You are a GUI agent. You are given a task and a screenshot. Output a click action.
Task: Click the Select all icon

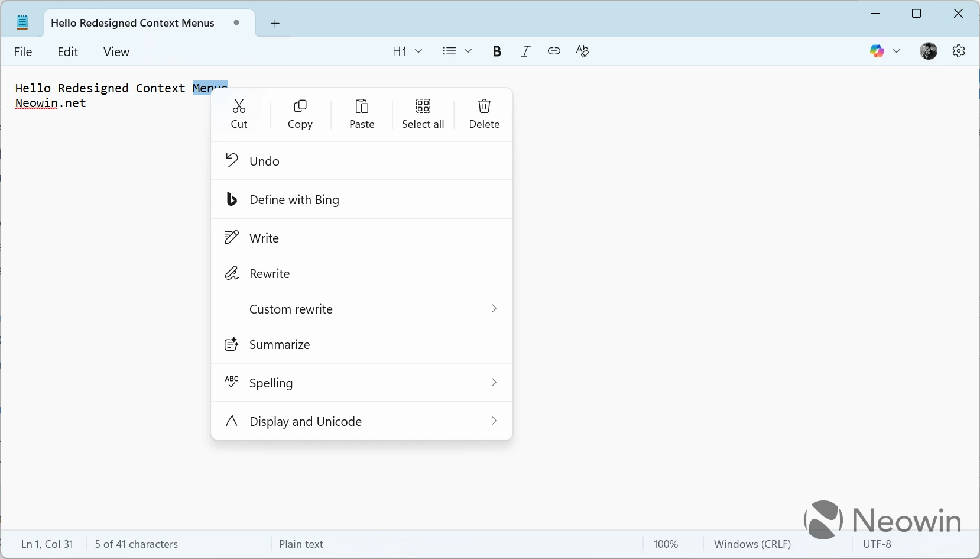pos(423,106)
